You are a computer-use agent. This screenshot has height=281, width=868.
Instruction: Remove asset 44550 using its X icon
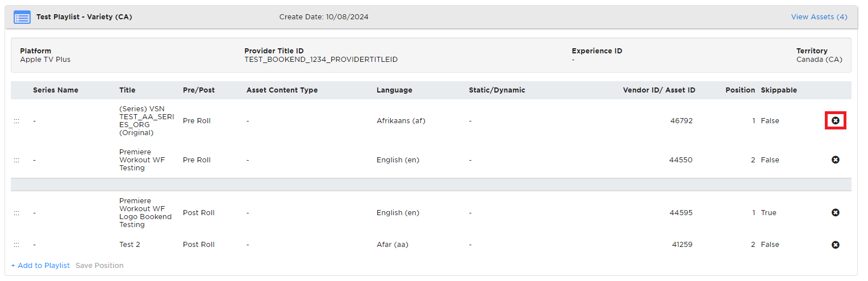click(835, 160)
